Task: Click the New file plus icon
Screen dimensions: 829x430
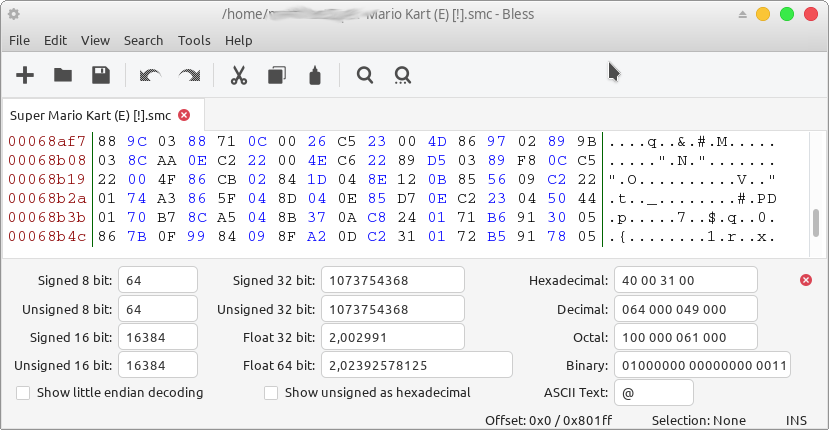Action: click(25, 75)
